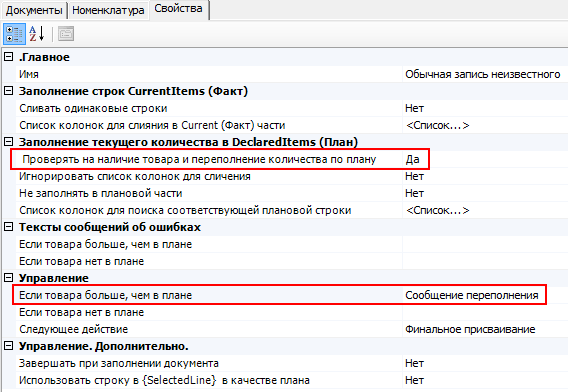Collapse Заполнение текущего количества в DeclaredItems group
The width and height of the screenshot is (568, 392).
click(x=8, y=142)
